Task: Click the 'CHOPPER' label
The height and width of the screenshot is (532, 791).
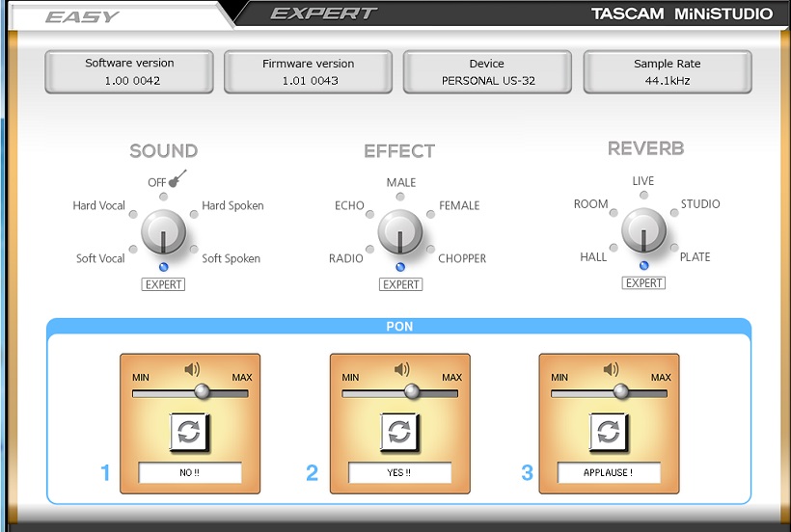Action: coord(462,258)
